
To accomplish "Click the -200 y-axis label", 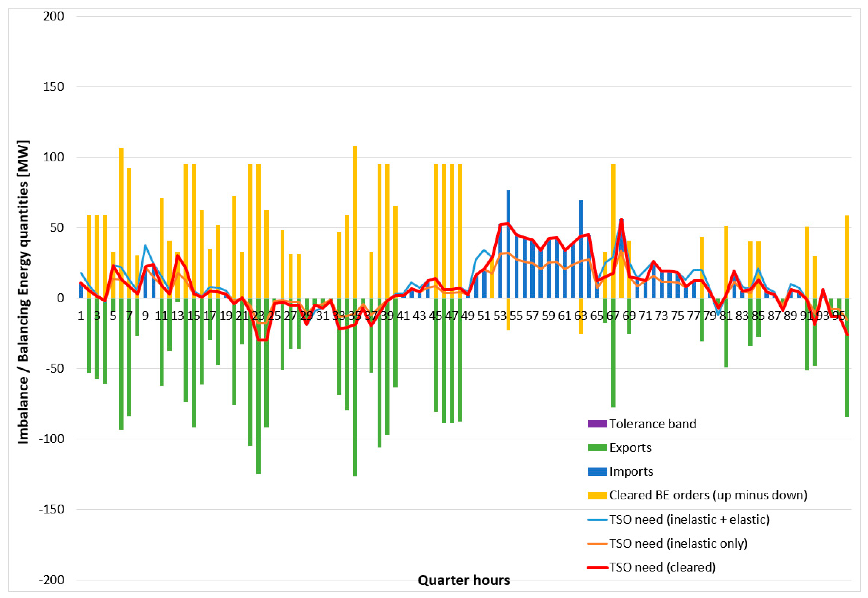I will (x=51, y=580).
